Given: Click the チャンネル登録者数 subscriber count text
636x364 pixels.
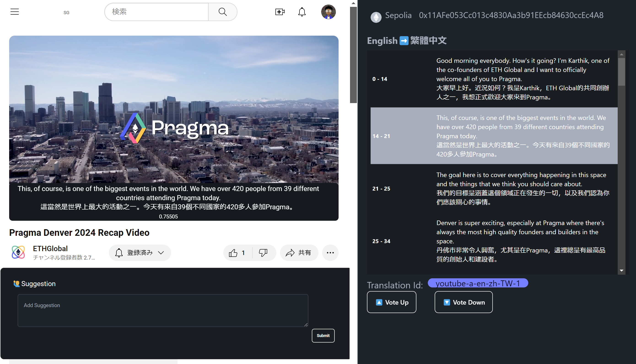Looking at the screenshot, I should coord(64,257).
